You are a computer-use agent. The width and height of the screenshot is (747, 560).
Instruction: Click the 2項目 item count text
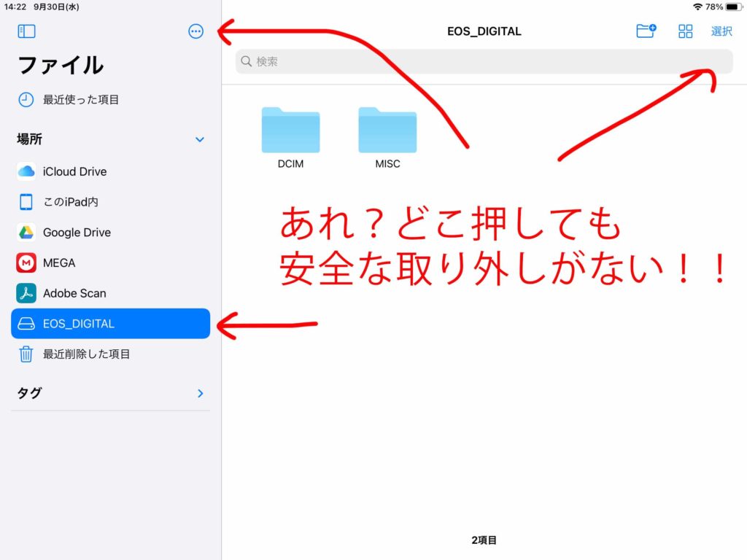tap(484, 540)
